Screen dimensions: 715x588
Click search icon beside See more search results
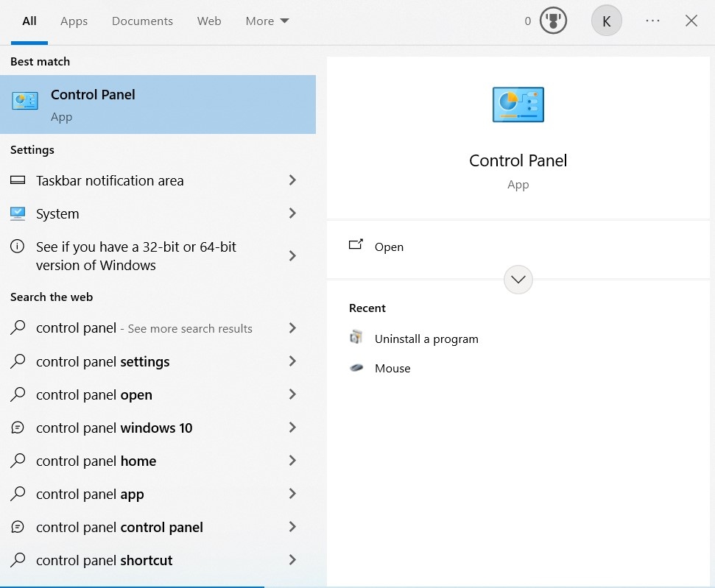pos(18,327)
